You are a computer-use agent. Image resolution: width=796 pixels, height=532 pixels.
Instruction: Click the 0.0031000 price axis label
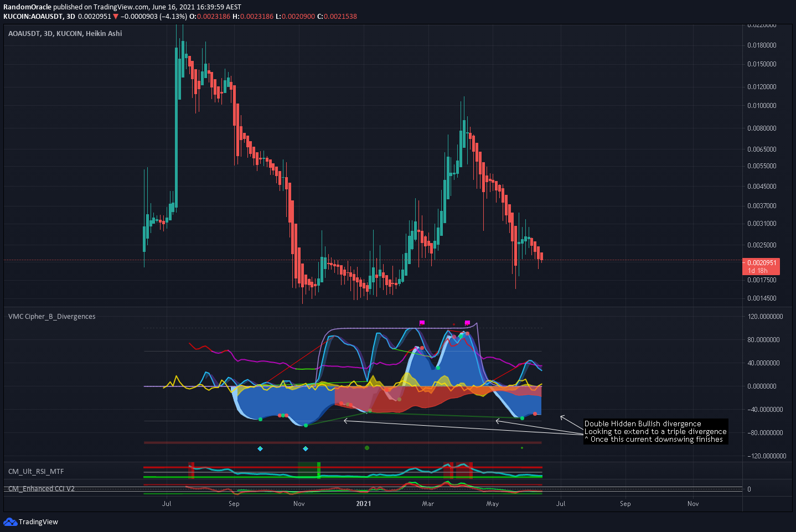pos(762,224)
